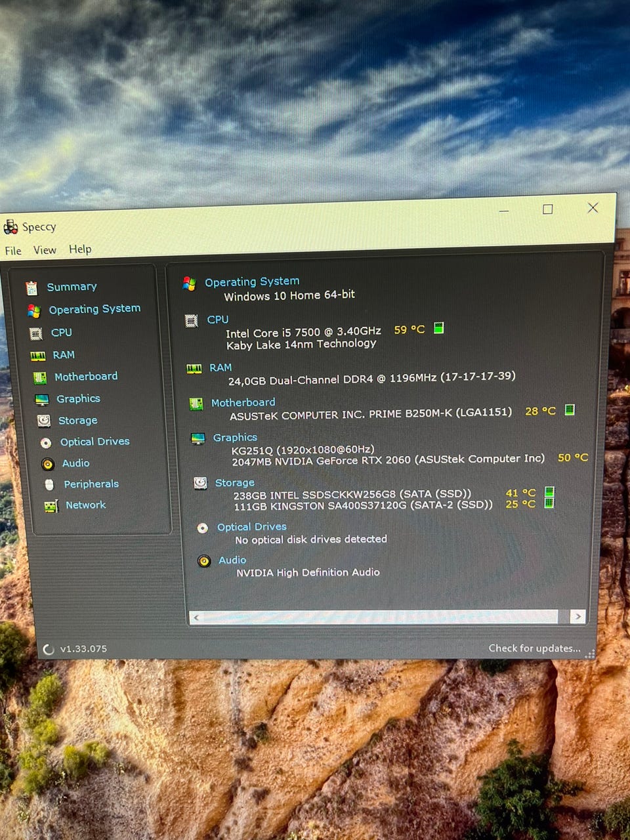The image size is (630, 840).
Task: Click the Optical Drives disc icon in sidebar
Action: (46, 443)
